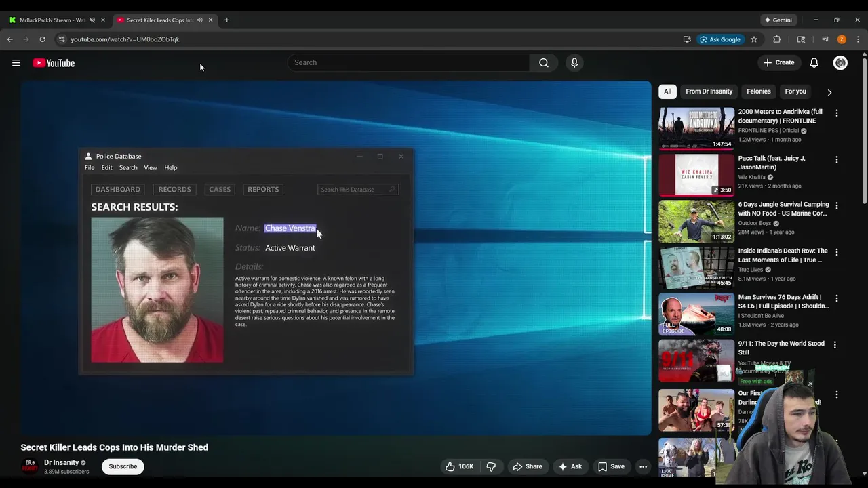Open Dr Insanity channel avatar
The image size is (868, 488).
click(x=30, y=466)
